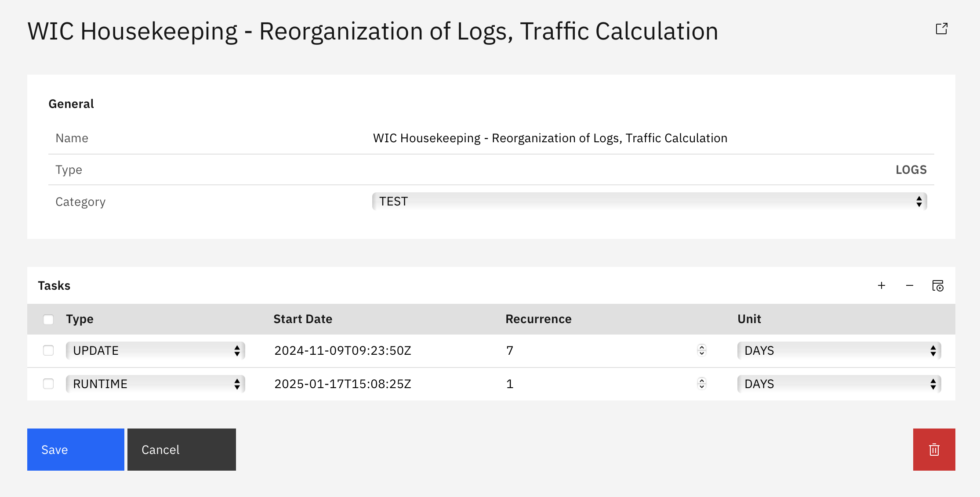This screenshot has height=497, width=980.
Task: Click recurrence stepper for value 1
Action: click(701, 384)
